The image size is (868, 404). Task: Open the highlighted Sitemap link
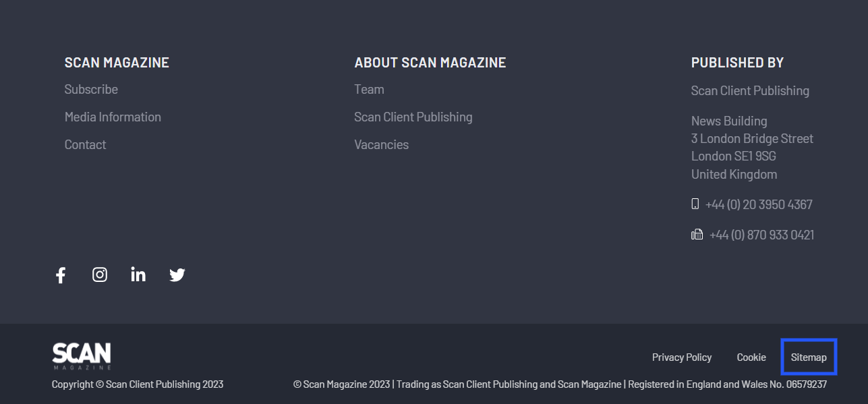click(x=809, y=357)
